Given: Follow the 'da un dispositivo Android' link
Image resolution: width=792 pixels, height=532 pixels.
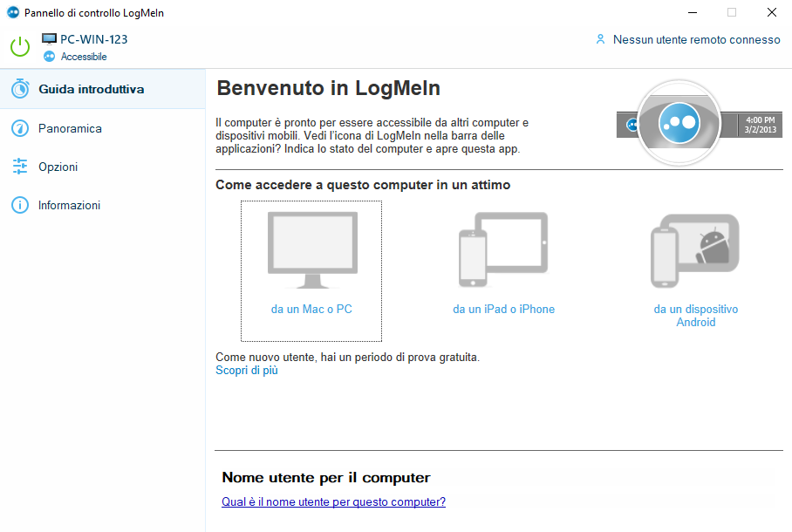Looking at the screenshot, I should (x=695, y=316).
